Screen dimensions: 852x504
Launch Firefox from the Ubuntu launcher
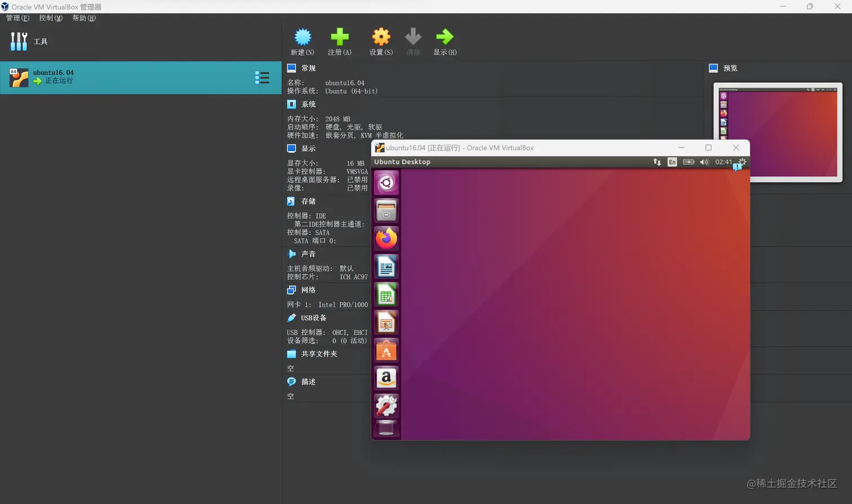[x=386, y=238]
